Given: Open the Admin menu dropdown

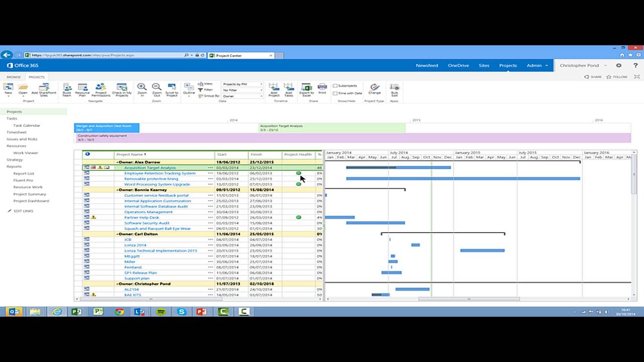Looking at the screenshot, I should (537, 65).
